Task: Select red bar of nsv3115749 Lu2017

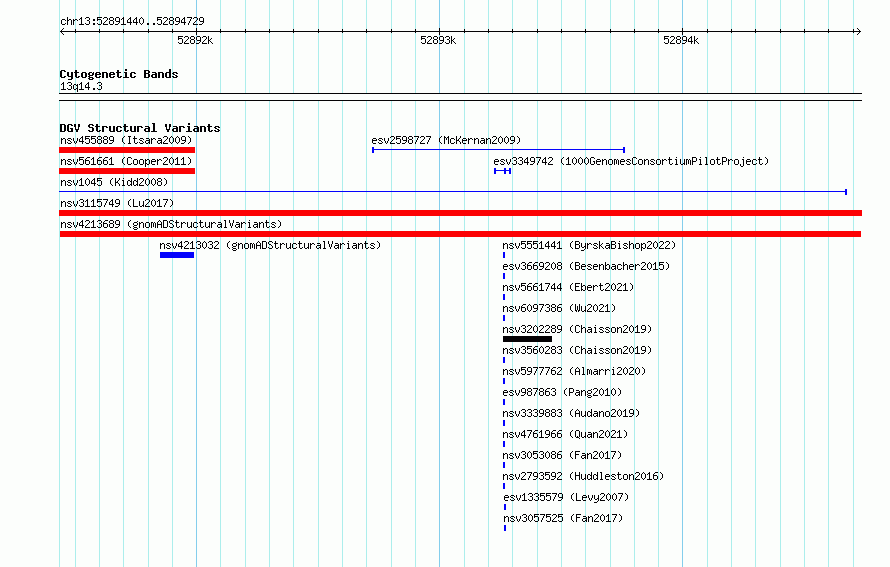Action: (461, 213)
